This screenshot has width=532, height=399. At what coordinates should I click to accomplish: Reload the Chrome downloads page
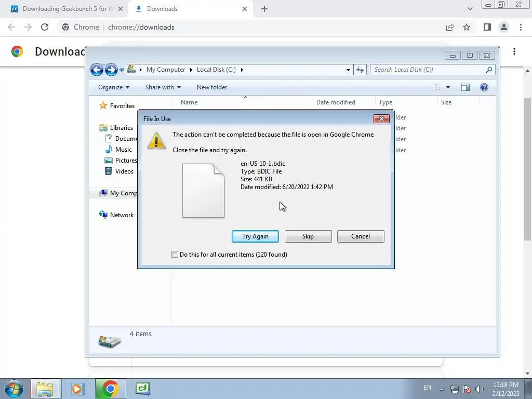(x=45, y=27)
